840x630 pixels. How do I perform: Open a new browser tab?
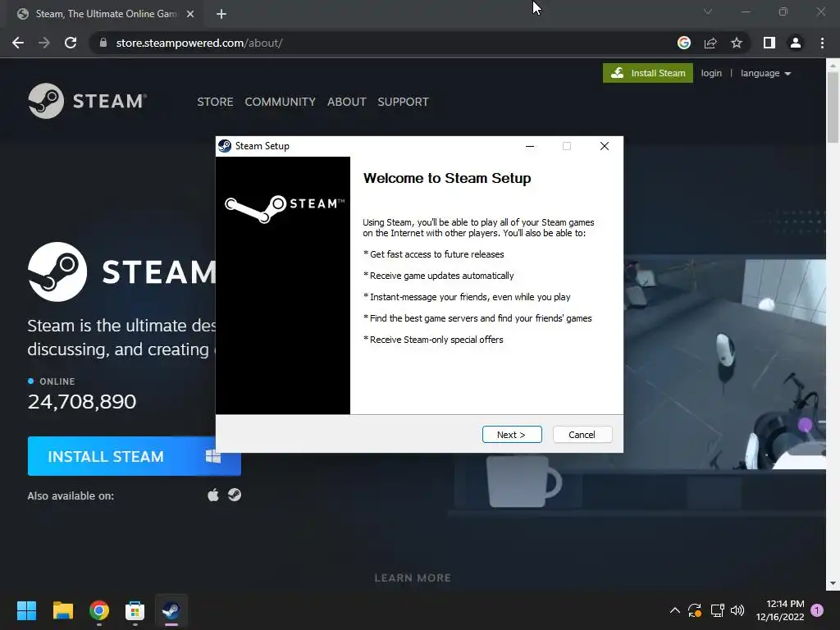221,14
